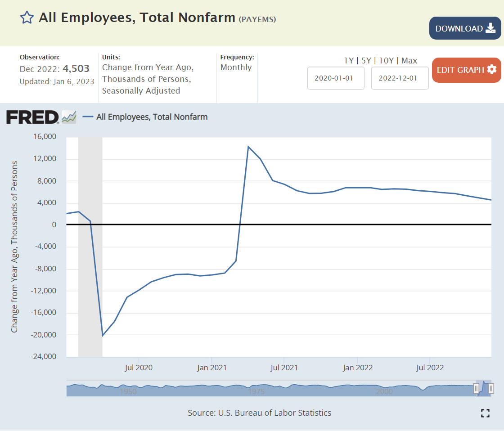Click the range navigator timeline near 1975

coord(256,390)
